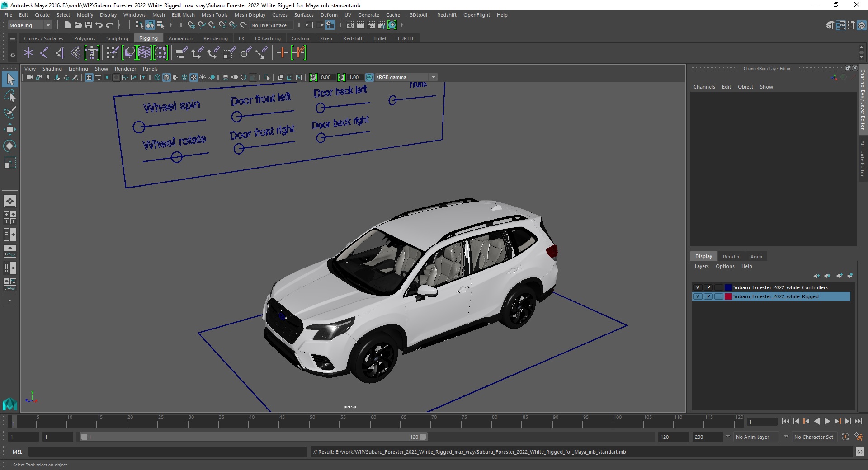868x470 pixels.
Task: Switch to the Polygons shelf tab
Action: (x=85, y=38)
